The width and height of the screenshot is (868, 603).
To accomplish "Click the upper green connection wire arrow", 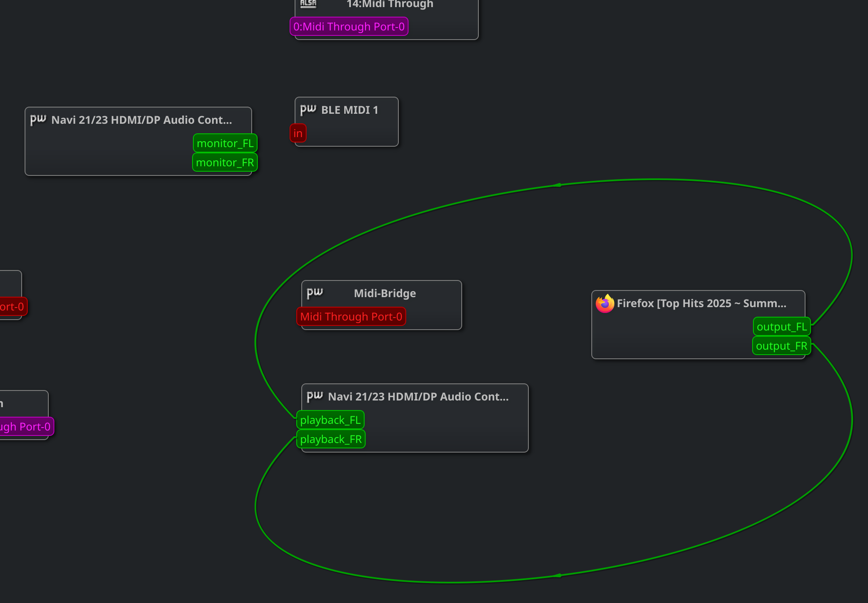I will 558,185.
